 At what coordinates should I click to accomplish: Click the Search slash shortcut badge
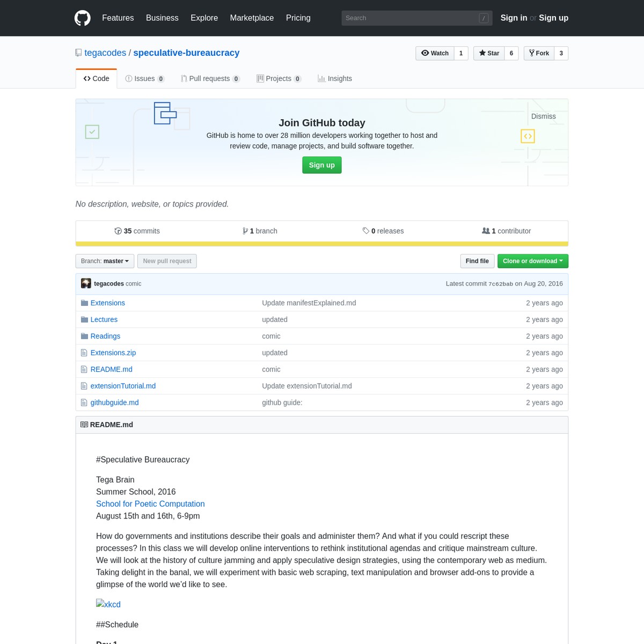(484, 18)
